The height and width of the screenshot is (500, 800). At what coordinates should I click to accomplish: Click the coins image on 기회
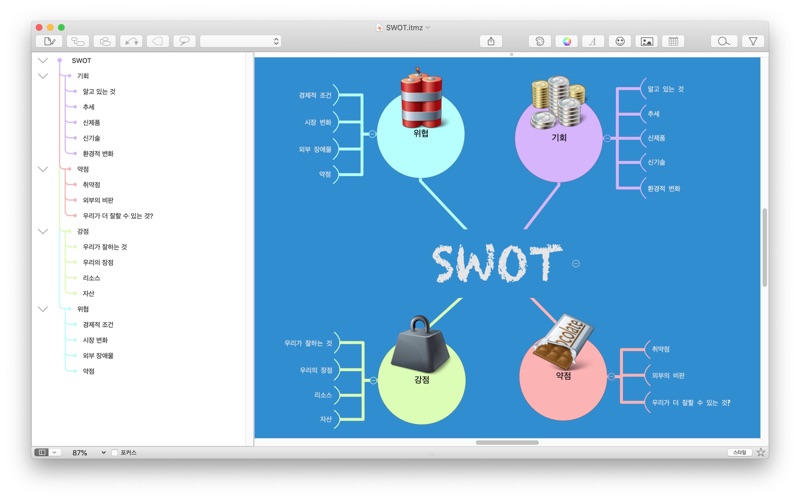point(558,102)
